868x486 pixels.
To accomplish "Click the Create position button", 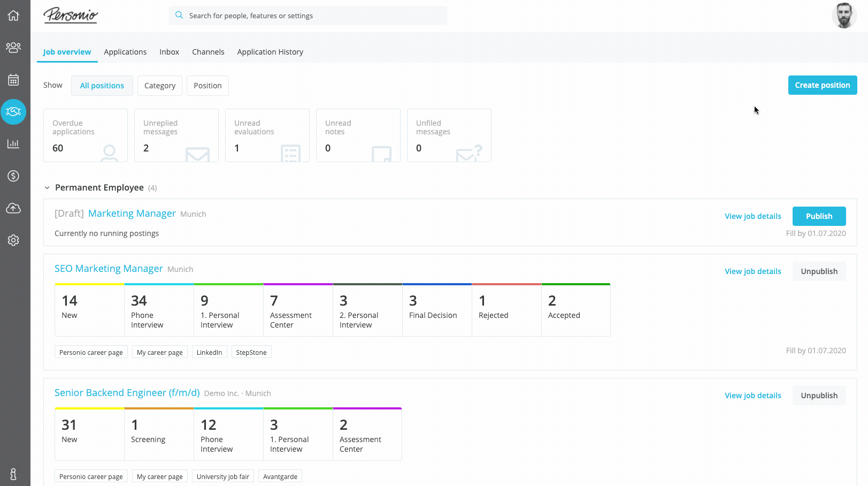I will point(822,85).
